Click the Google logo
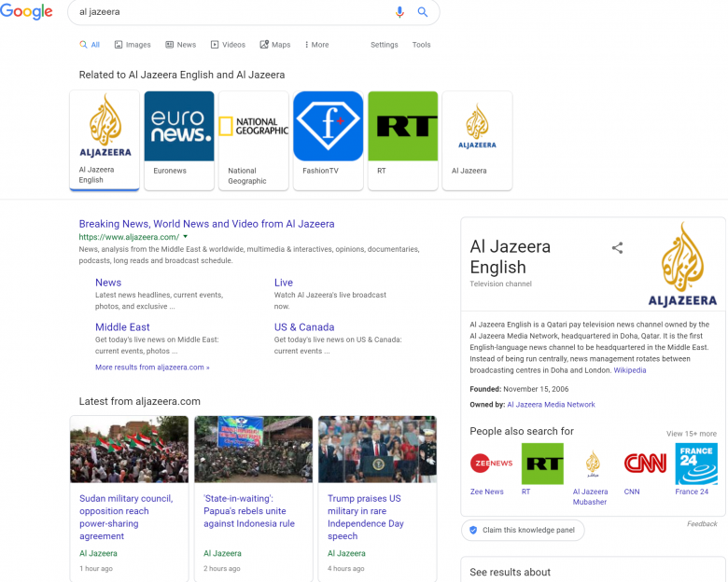This screenshot has width=728, height=582. point(26,11)
